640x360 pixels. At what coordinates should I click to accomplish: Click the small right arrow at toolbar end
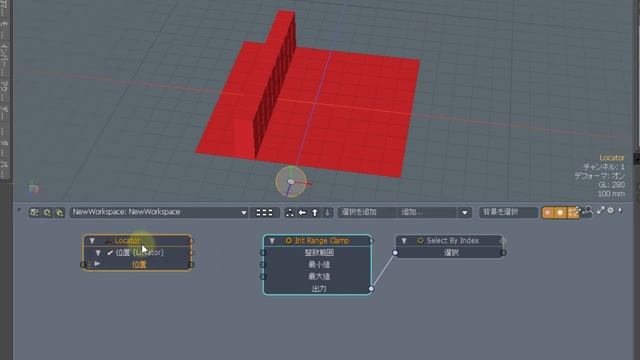(x=620, y=210)
